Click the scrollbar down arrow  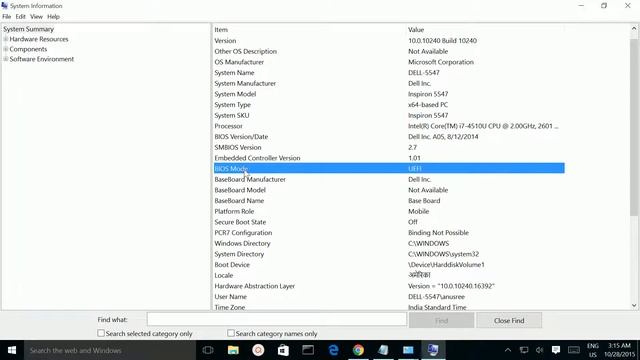click(634, 305)
